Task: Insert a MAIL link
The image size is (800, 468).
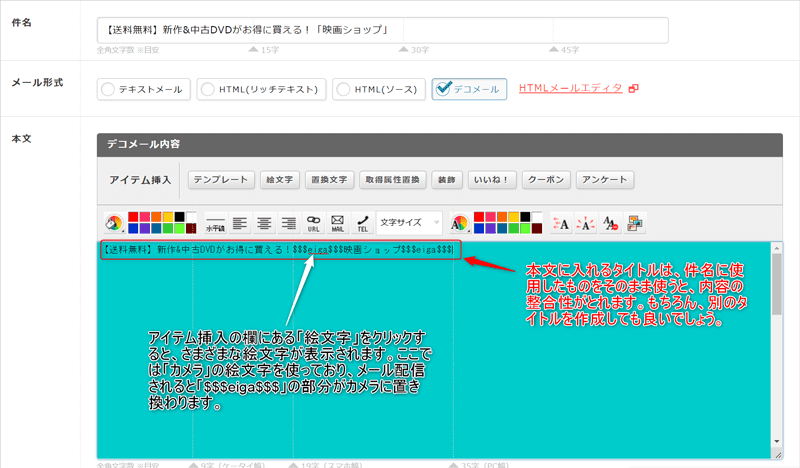Action: (338, 222)
